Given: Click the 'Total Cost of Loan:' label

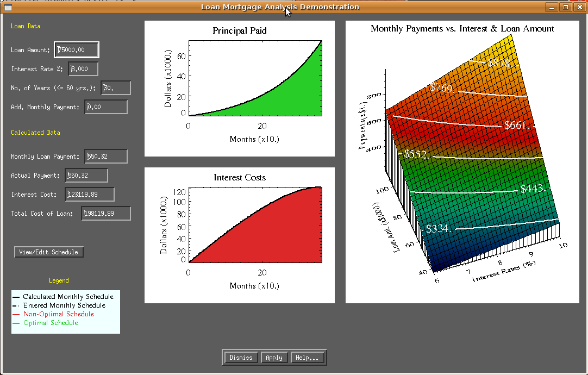Looking at the screenshot, I should point(42,214).
